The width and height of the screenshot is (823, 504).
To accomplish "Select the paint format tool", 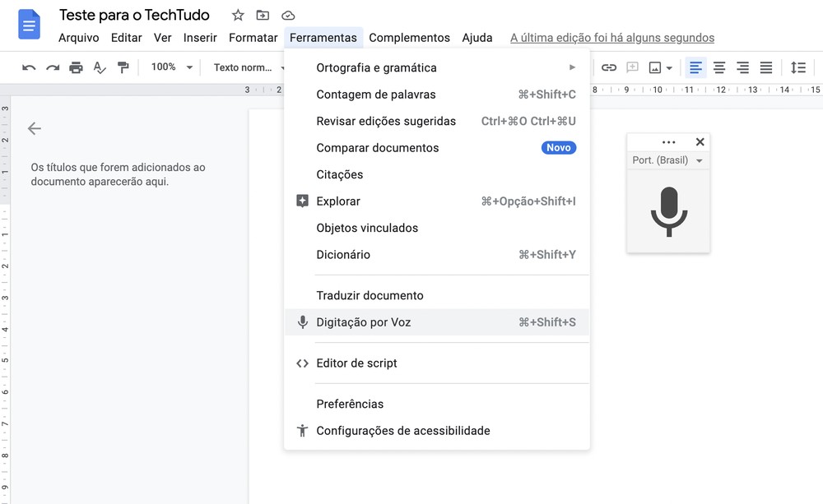I will [x=123, y=67].
